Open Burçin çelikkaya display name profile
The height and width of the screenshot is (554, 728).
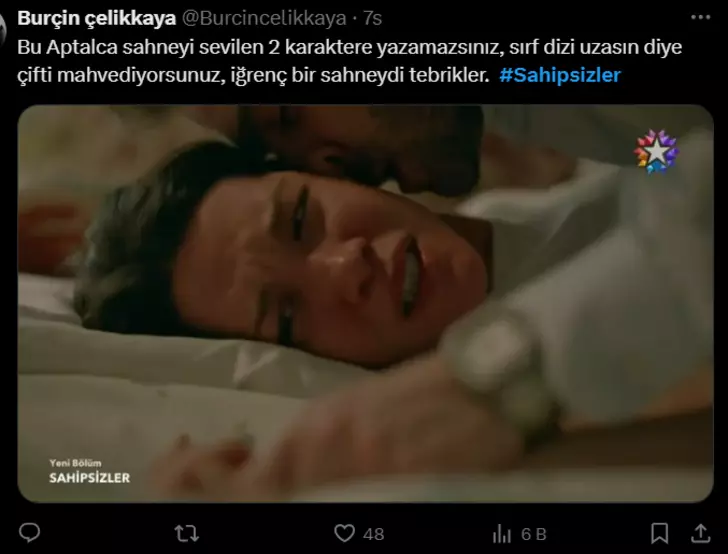pos(97,19)
